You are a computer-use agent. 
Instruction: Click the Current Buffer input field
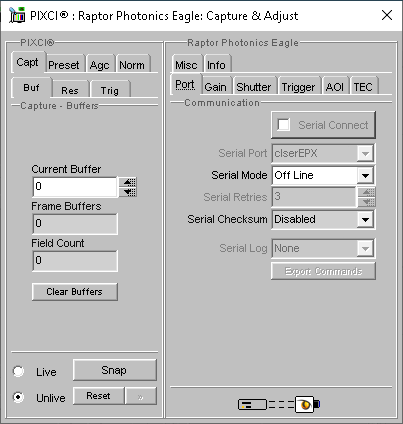pos(75,187)
